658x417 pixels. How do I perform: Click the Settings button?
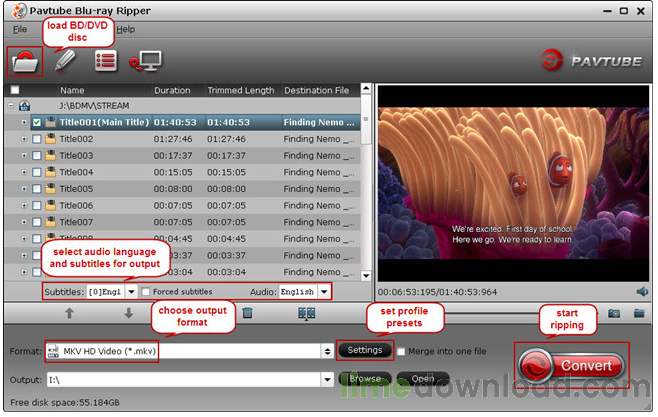(365, 350)
